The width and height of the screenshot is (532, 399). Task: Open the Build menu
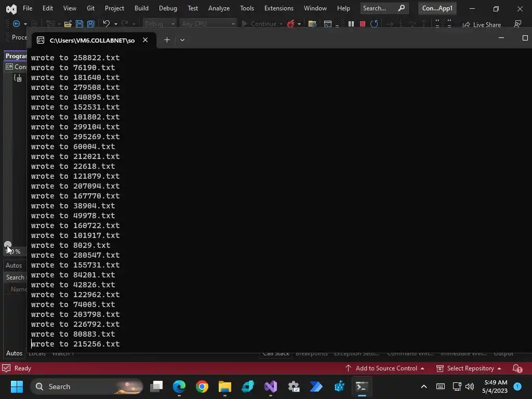click(x=141, y=8)
